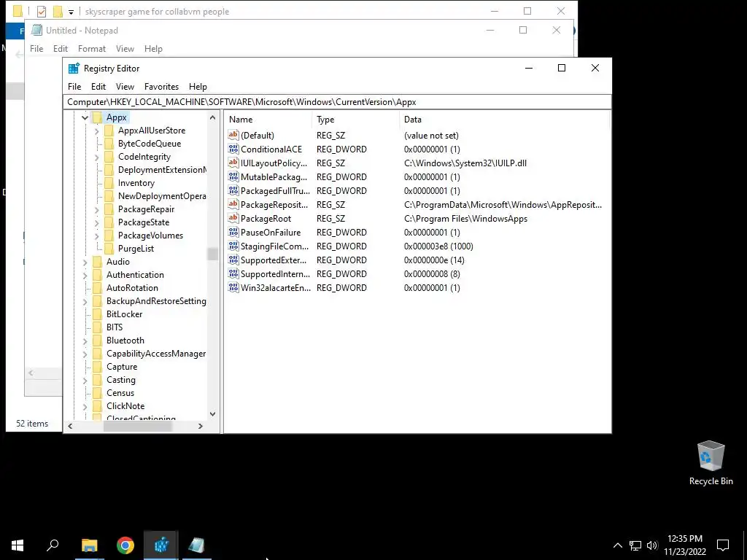Open Registry Editor Help menu
The height and width of the screenshot is (560, 747).
click(198, 87)
